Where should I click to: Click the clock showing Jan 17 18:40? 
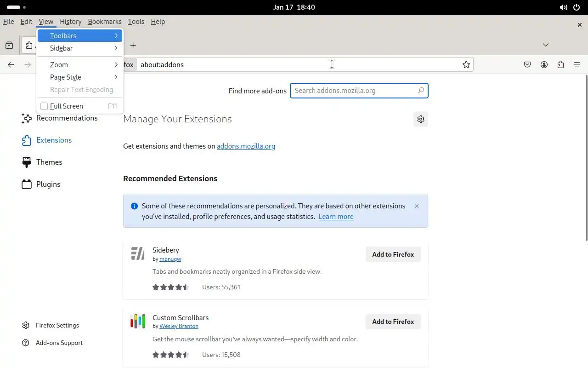click(294, 7)
